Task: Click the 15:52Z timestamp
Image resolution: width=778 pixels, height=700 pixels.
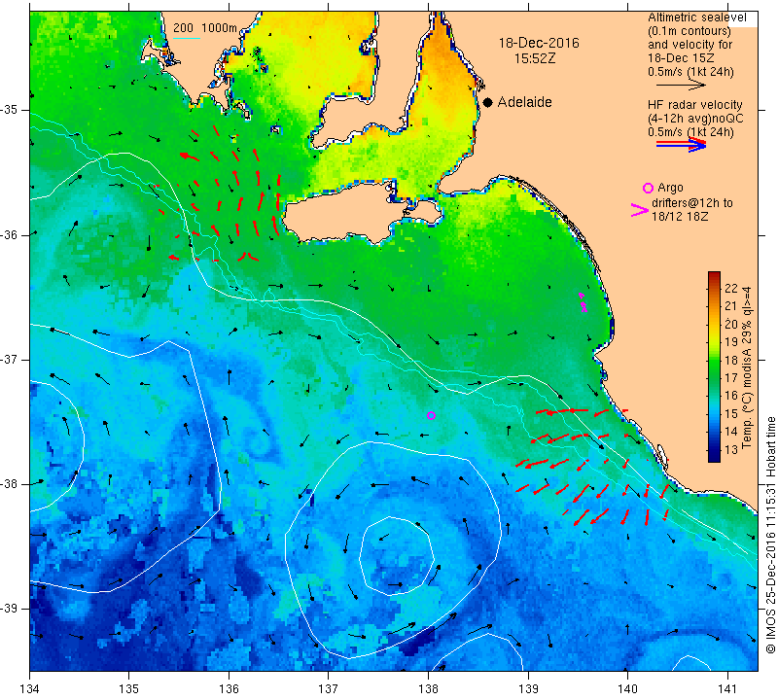Action: (x=534, y=58)
